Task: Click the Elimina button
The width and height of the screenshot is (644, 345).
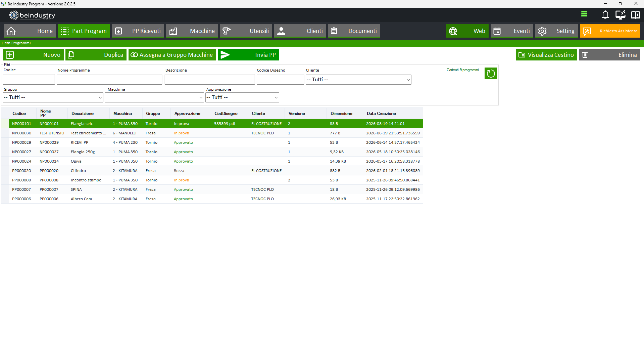Action: click(x=609, y=55)
